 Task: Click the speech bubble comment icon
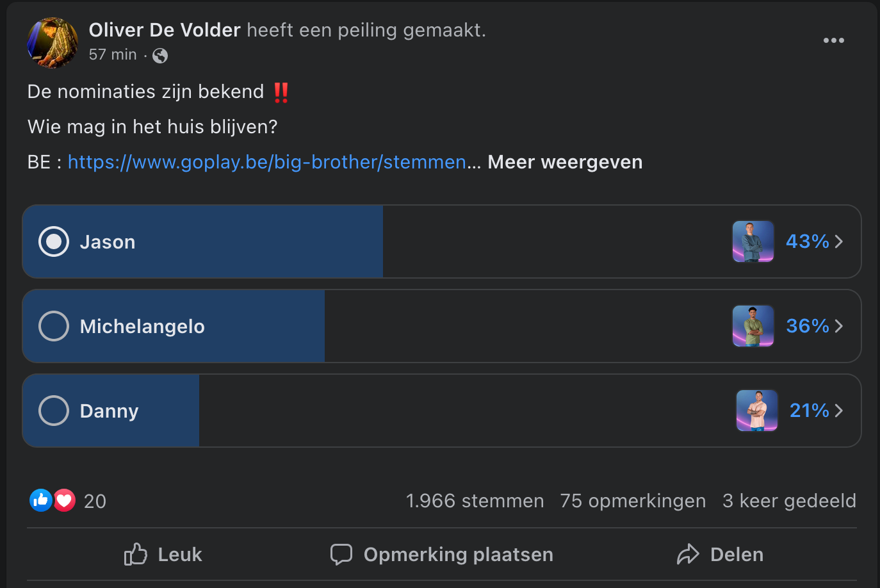pos(341,554)
